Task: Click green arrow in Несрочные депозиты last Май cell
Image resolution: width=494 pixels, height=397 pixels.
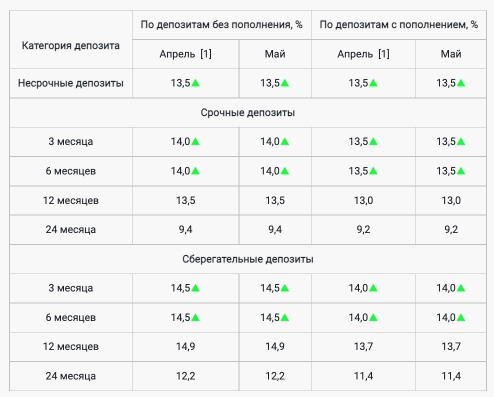Action: (x=461, y=83)
